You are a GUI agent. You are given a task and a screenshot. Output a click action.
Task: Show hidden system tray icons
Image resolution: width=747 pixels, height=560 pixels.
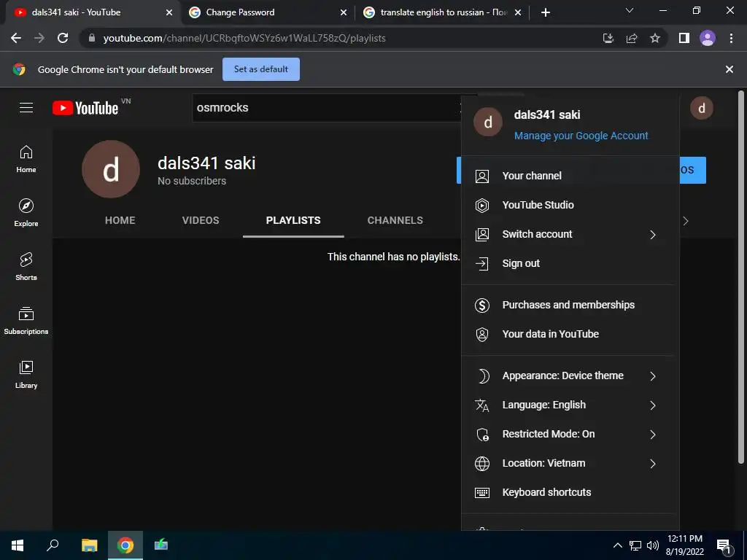(x=617, y=545)
